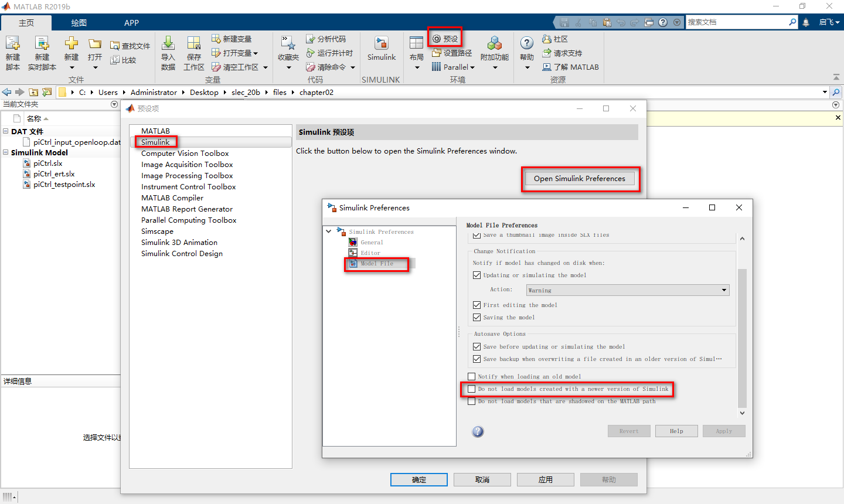Open a file using 打开 icon
The image size is (844, 504).
[95, 44]
